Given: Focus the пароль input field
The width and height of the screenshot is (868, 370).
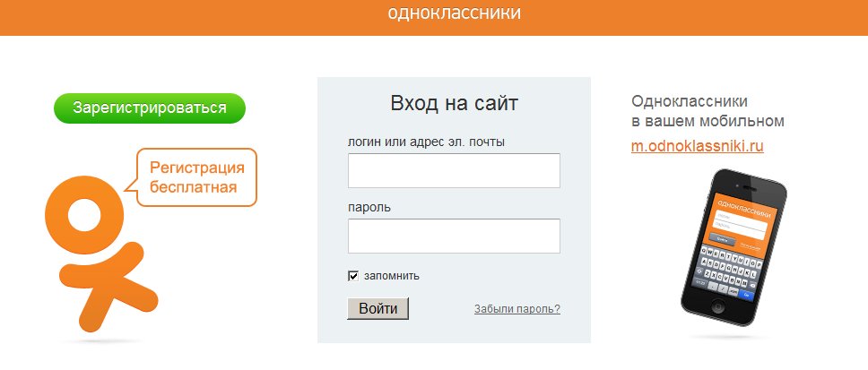Looking at the screenshot, I should [454, 237].
